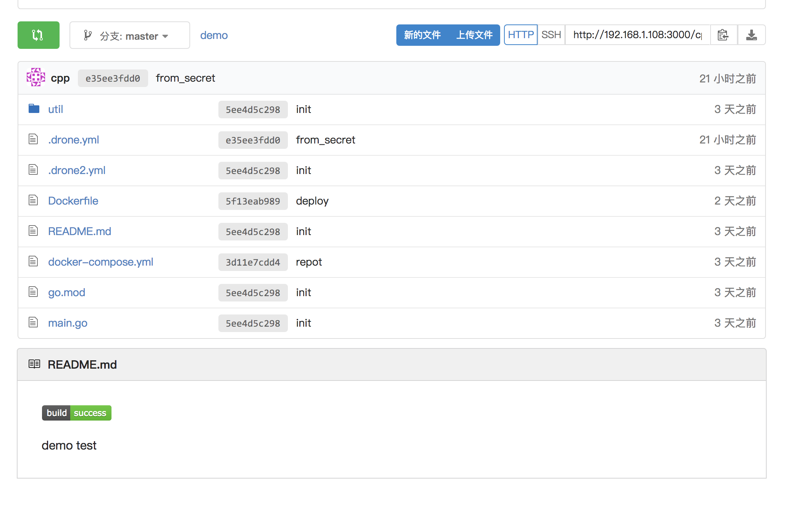
Task: Open latest commit hash e35ee3fdd0 in header
Action: click(x=113, y=78)
